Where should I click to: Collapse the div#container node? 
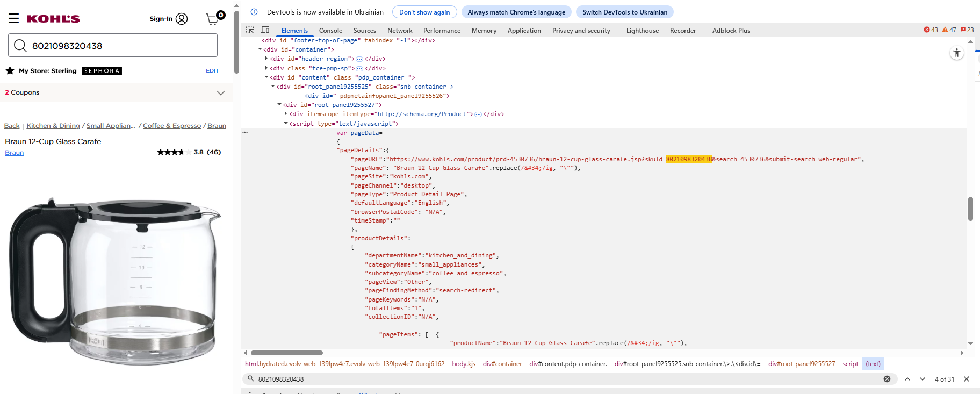[260, 49]
